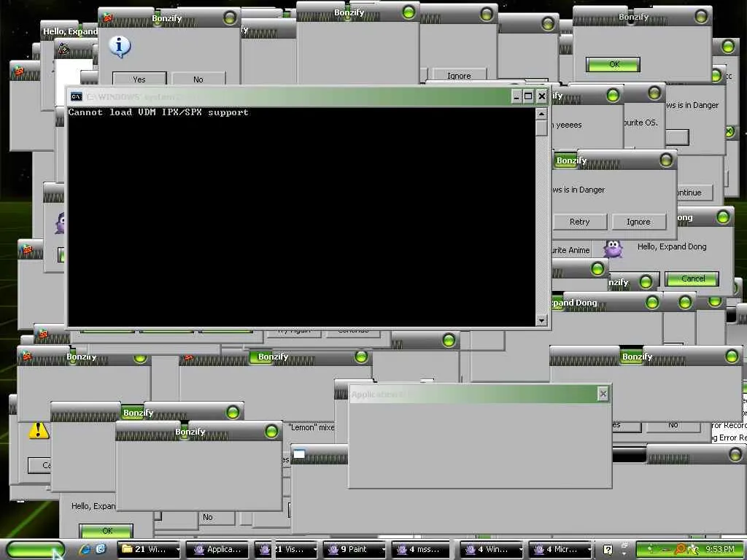Screen dimensions: 747x560
Task: Open the '4 Micr...' taskbar group
Action: click(560, 549)
